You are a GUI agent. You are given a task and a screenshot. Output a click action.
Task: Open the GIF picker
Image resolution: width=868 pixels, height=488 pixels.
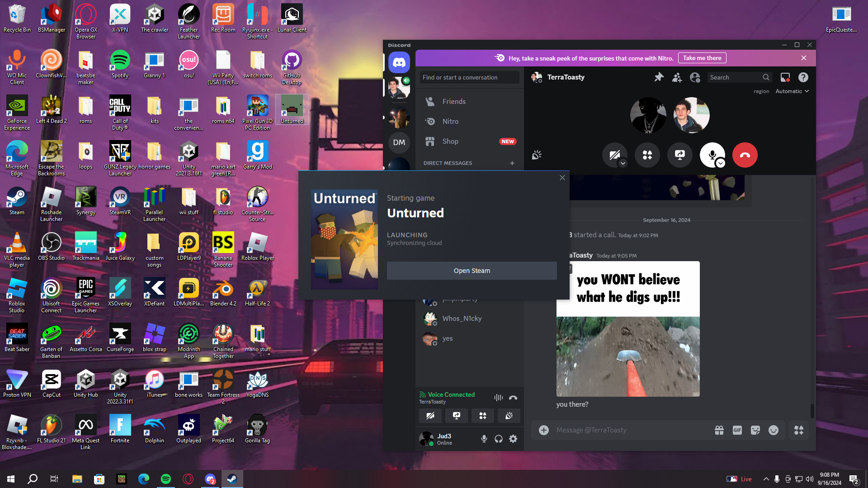click(737, 430)
